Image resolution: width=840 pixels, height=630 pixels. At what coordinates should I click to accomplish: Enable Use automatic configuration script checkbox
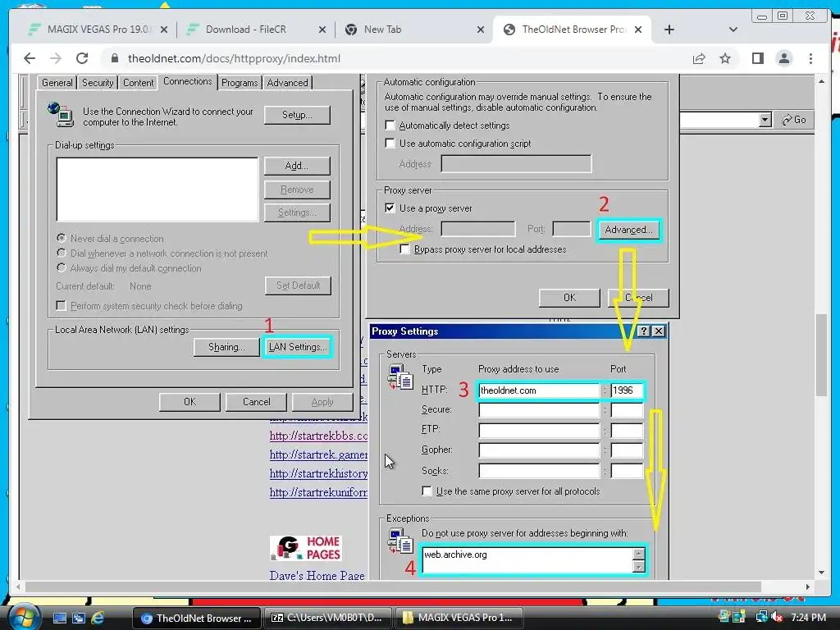[x=390, y=143]
